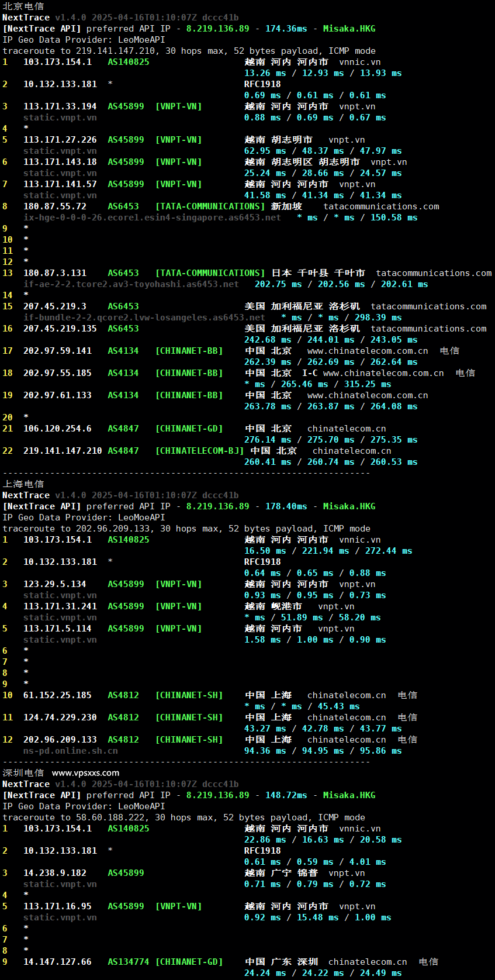Select the '北京电信' header text
This screenshot has width=495, height=980.
coord(23,6)
